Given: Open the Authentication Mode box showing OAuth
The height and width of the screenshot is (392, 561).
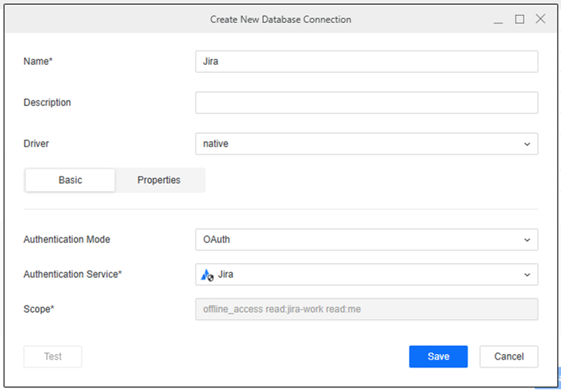Looking at the screenshot, I should coord(357,240).
